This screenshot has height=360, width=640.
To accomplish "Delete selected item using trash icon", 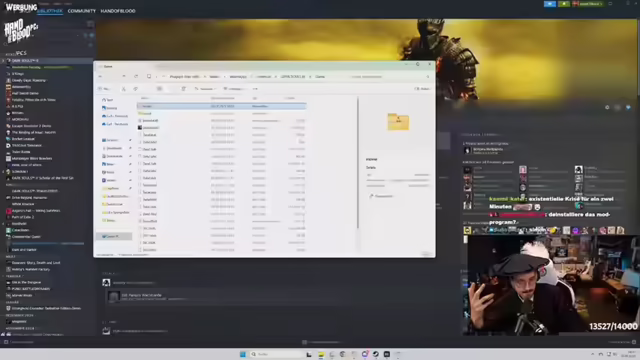I will click(x=184, y=89).
